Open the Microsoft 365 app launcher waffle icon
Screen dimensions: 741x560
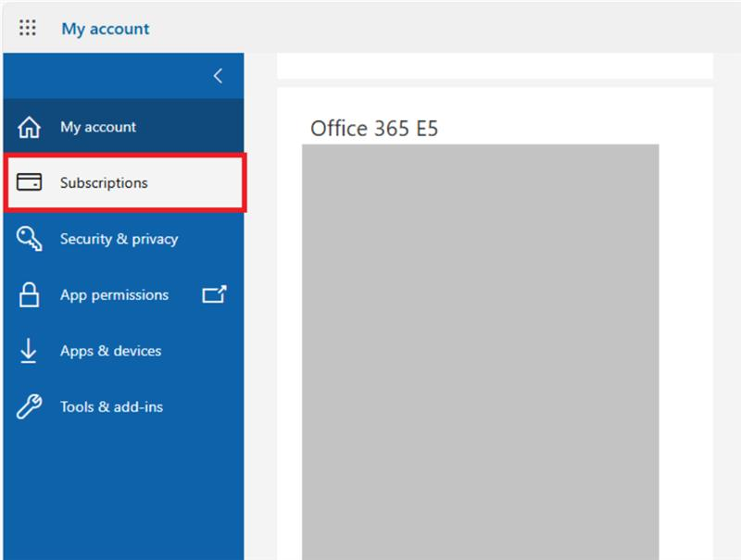[27, 28]
